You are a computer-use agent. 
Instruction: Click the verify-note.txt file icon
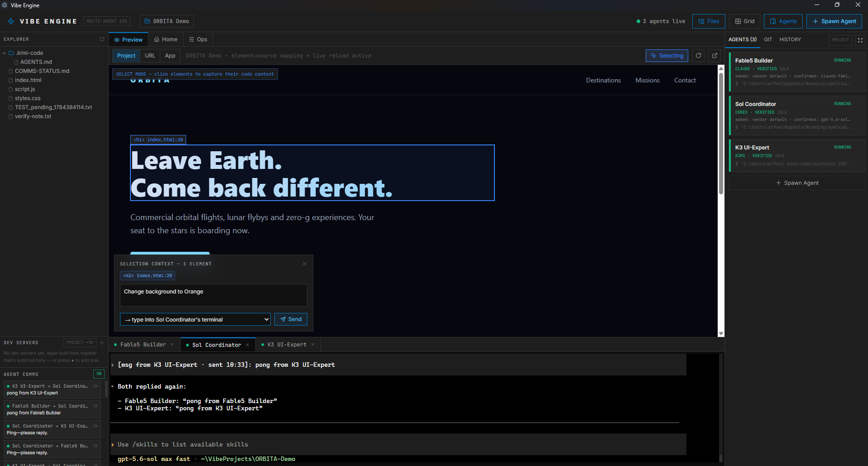(x=11, y=116)
